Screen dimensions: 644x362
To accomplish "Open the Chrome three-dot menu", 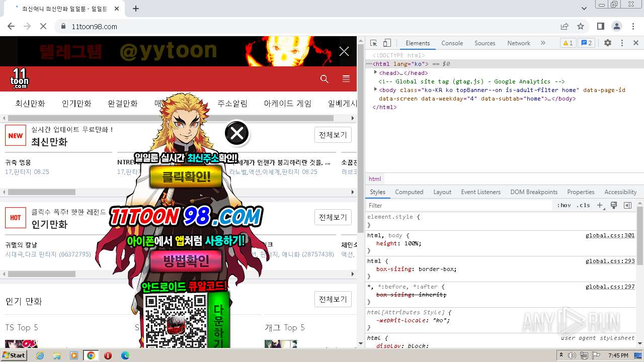I will click(x=632, y=26).
